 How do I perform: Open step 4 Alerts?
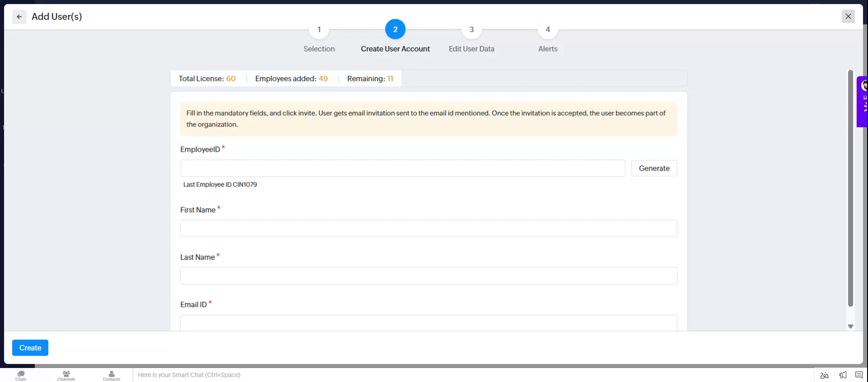coord(548,29)
